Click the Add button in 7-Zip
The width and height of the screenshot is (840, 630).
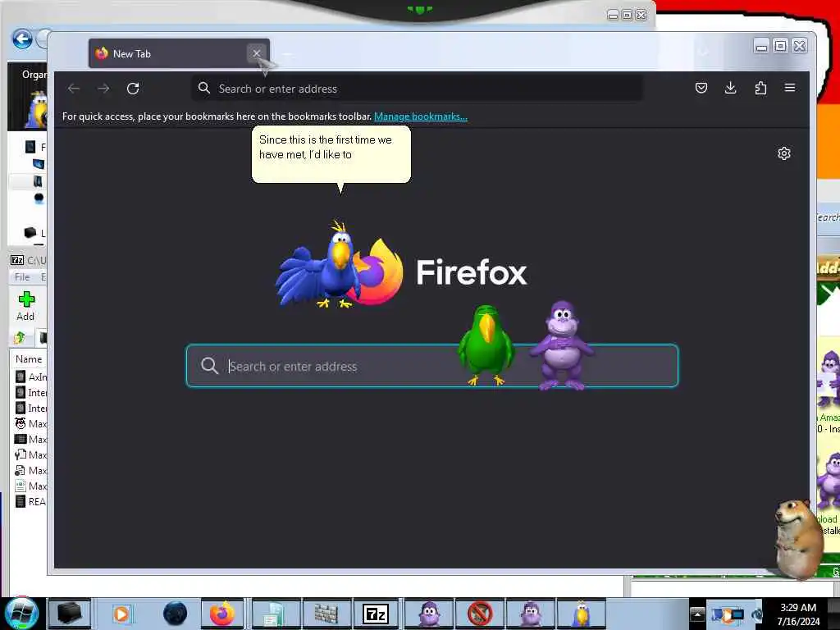tap(25, 307)
